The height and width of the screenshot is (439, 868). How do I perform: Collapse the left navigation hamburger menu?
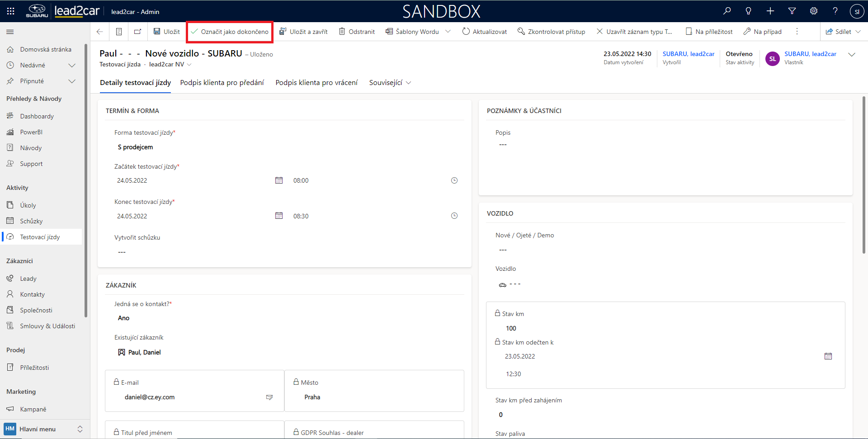tap(10, 32)
